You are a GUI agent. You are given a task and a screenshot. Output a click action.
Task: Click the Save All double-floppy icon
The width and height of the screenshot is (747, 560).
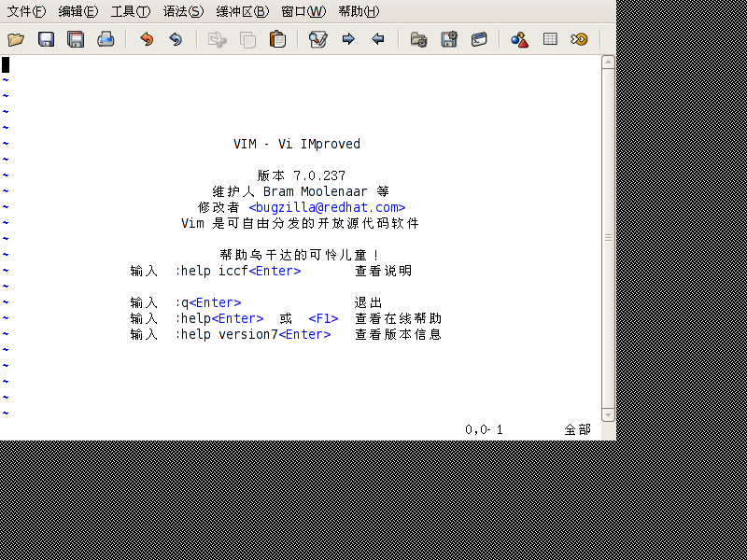click(76, 39)
